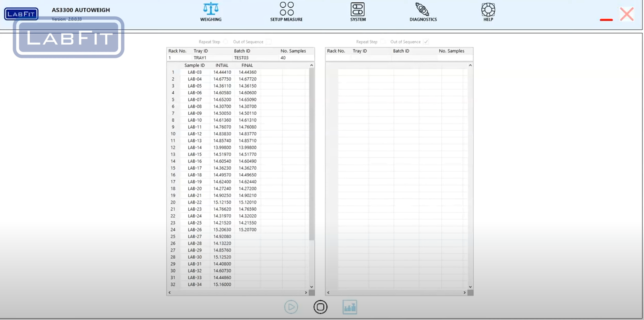Toggle left table Out of Sequence checkbox

(269, 42)
